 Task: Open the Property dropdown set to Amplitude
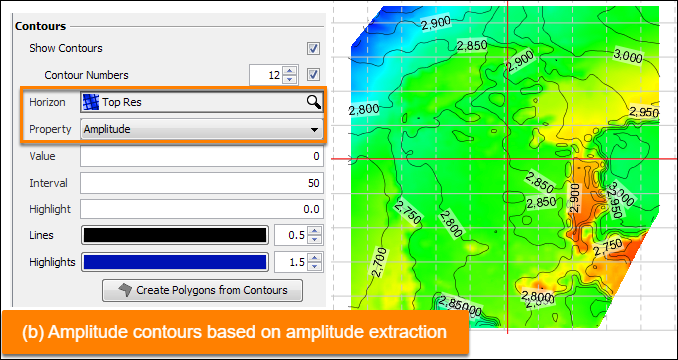click(201, 129)
